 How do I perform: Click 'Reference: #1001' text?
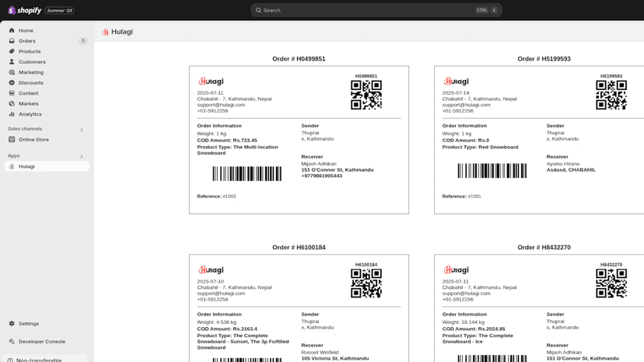(462, 197)
